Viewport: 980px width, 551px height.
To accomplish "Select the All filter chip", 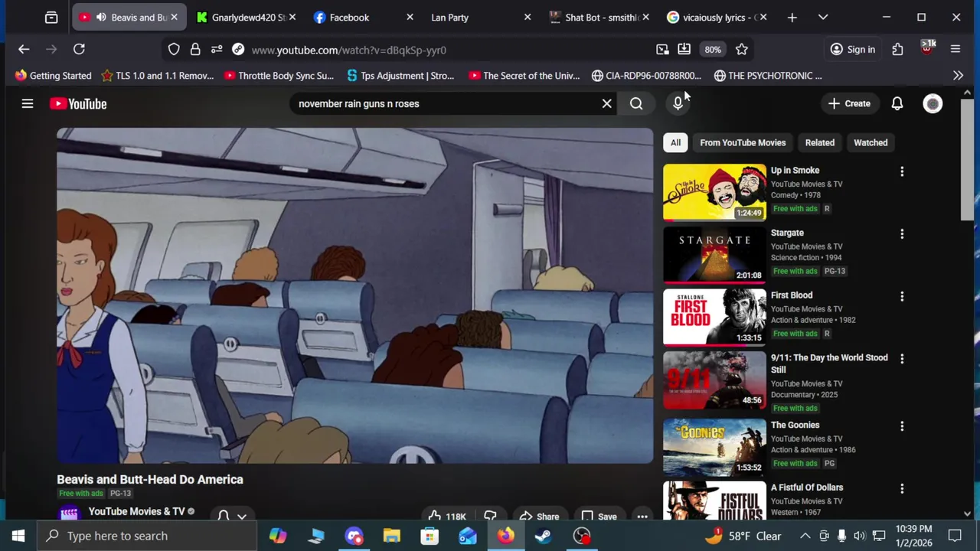I will [675, 142].
